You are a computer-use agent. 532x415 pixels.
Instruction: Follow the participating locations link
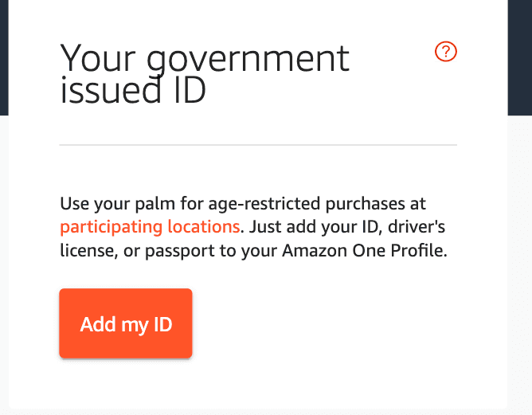[150, 227]
